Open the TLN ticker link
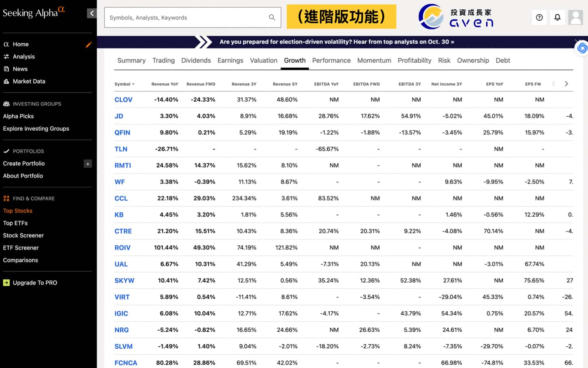Image resolution: width=588 pixels, height=368 pixels. pyautogui.click(x=121, y=149)
